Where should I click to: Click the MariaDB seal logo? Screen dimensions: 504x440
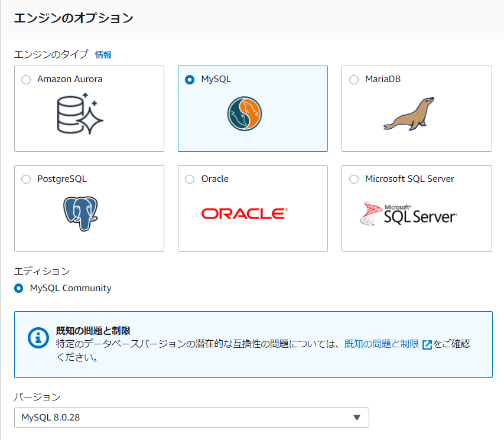click(408, 113)
